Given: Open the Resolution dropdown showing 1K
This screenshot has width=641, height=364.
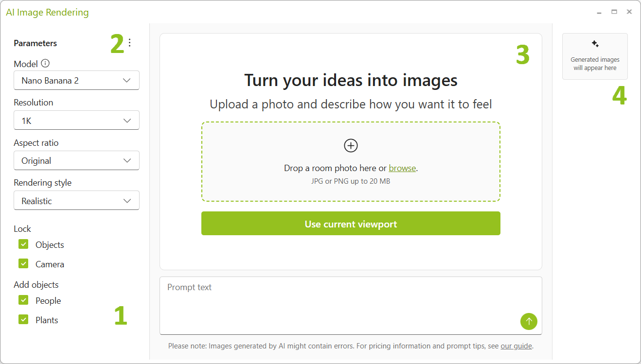Looking at the screenshot, I should point(76,121).
